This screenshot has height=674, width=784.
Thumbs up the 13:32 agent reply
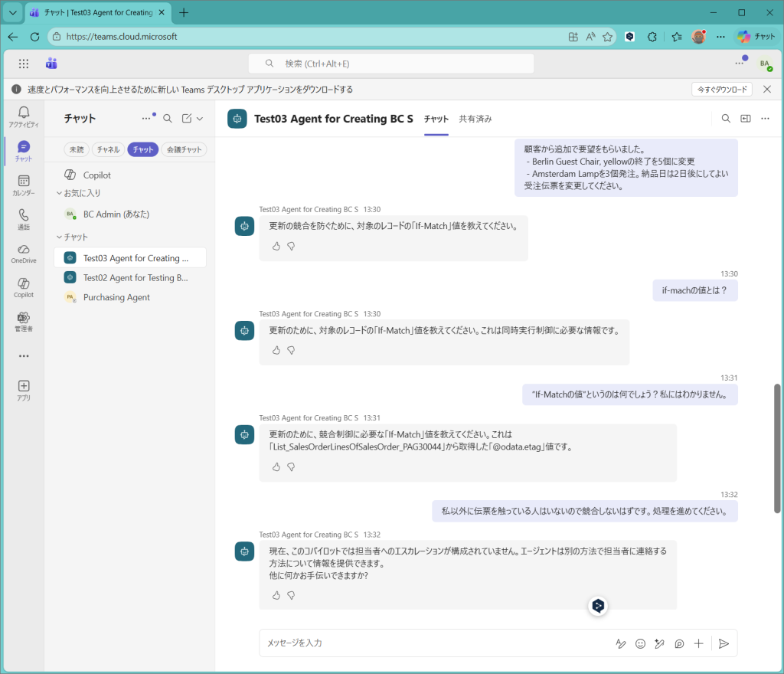(x=276, y=595)
